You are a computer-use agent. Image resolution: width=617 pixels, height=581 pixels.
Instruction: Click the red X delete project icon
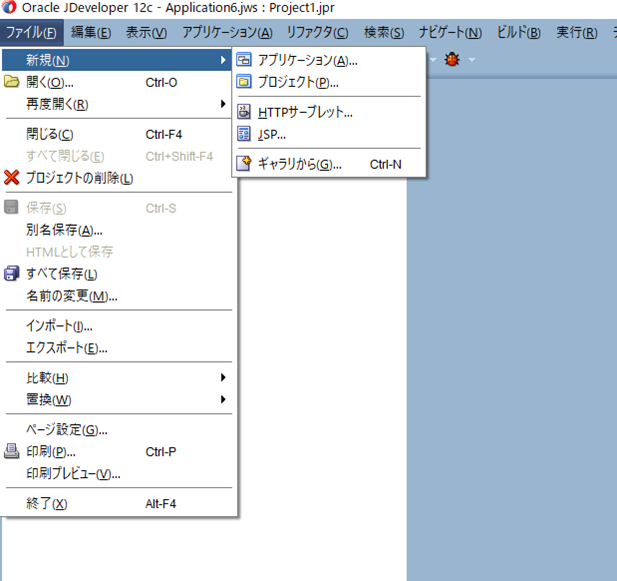pos(12,178)
